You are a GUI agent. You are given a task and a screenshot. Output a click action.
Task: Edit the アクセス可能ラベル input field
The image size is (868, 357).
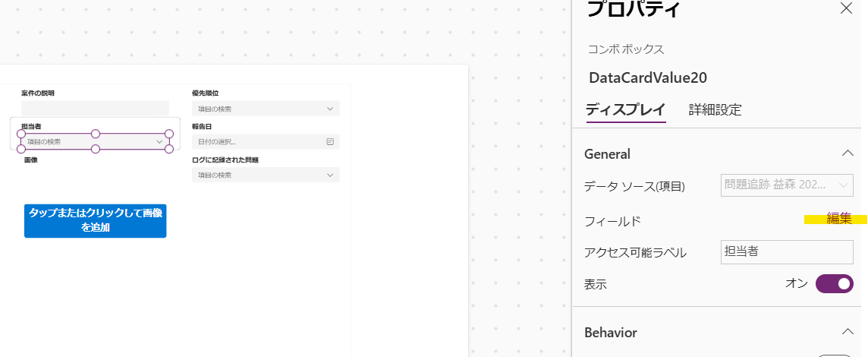pos(787,251)
